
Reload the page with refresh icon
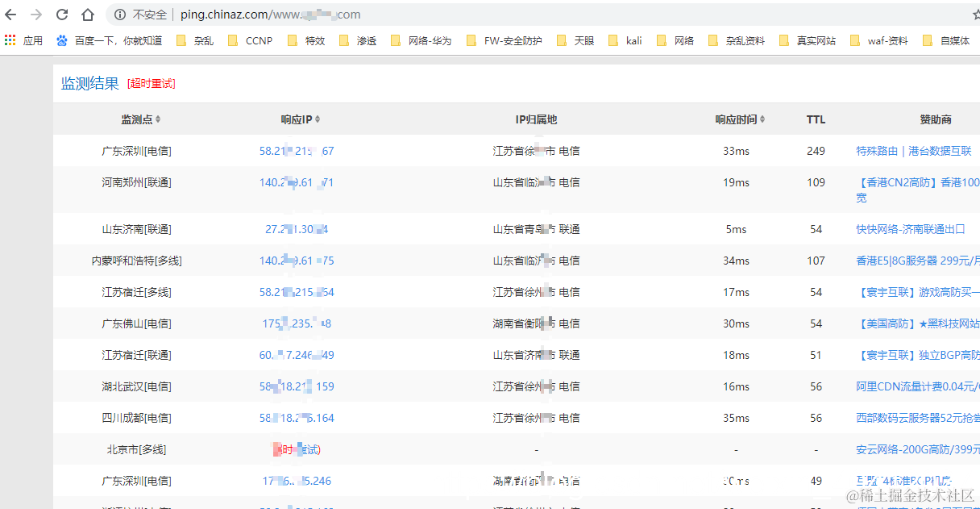click(62, 15)
